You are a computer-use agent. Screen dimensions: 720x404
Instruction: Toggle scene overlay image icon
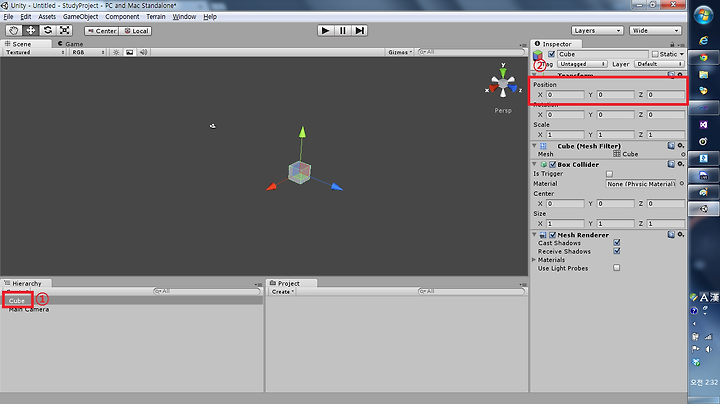(x=129, y=52)
